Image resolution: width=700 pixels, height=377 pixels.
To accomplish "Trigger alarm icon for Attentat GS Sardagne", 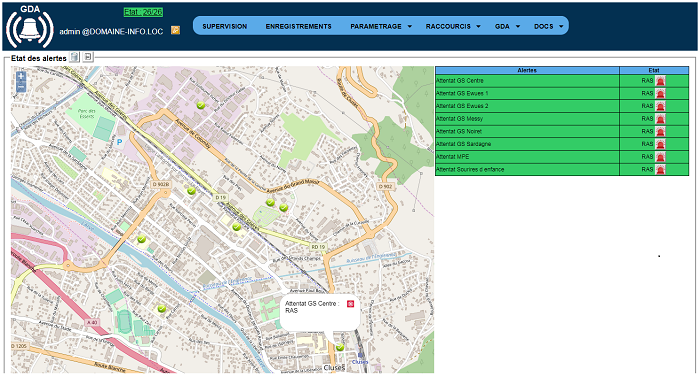I will 660,144.
